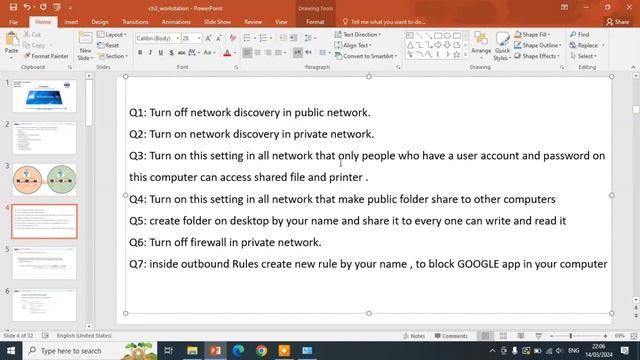Select slide 5 thumbnail
Image resolution: width=640 pixels, height=360 pixels.
44,263
